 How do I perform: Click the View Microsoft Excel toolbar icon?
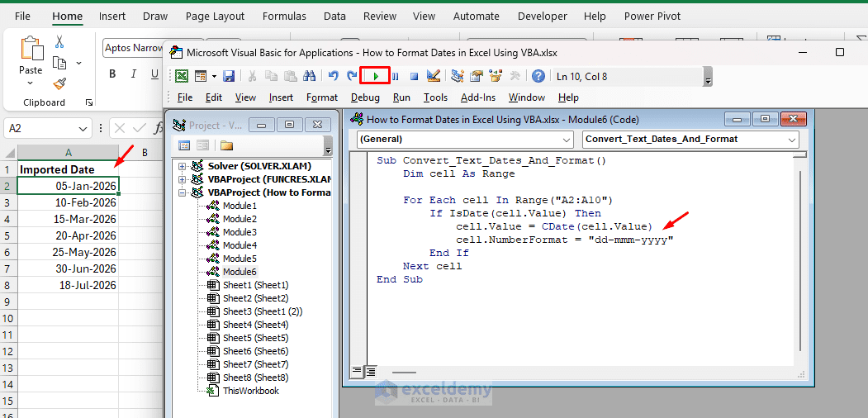181,76
